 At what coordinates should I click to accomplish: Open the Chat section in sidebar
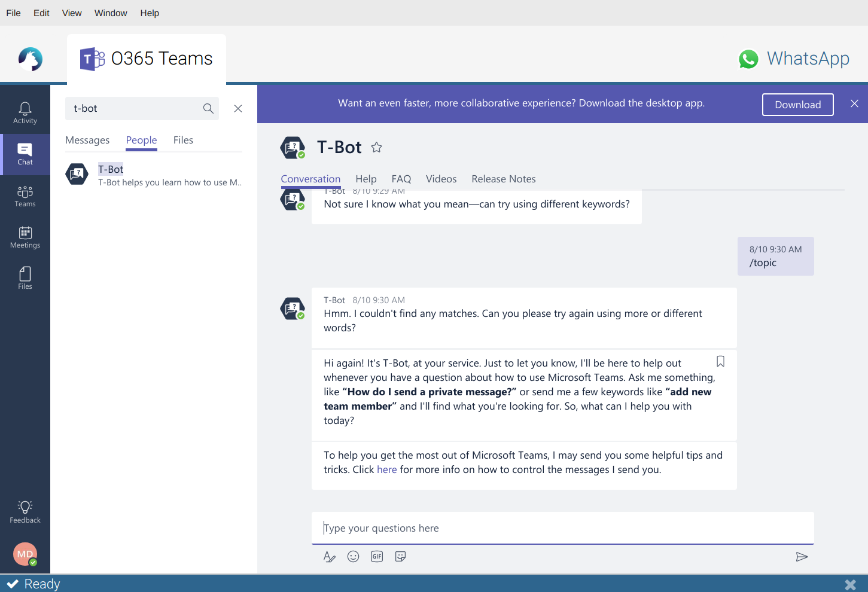(25, 154)
